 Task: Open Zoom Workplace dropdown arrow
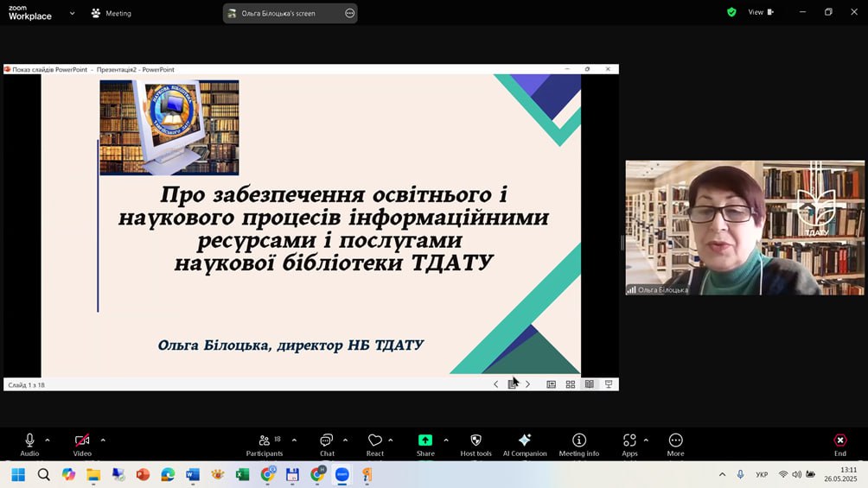pos(72,13)
